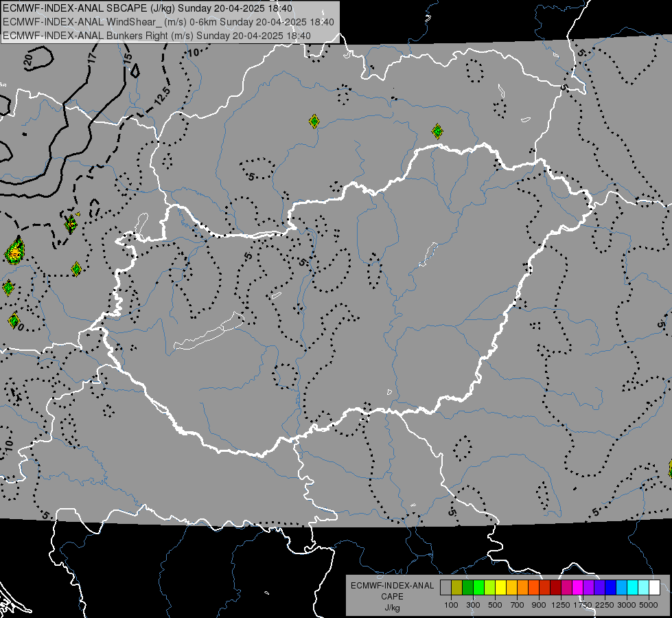Click the 20 wind shear contour label
The width and height of the screenshot is (672, 618).
(28, 60)
